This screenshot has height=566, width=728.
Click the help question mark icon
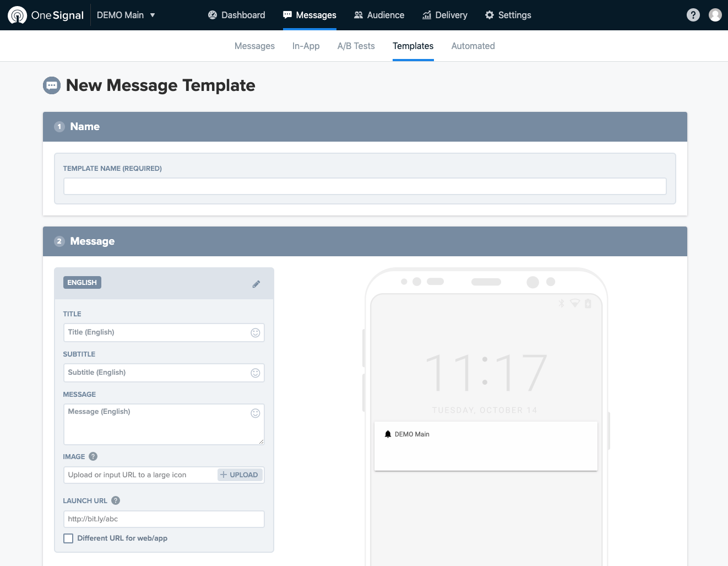693,15
